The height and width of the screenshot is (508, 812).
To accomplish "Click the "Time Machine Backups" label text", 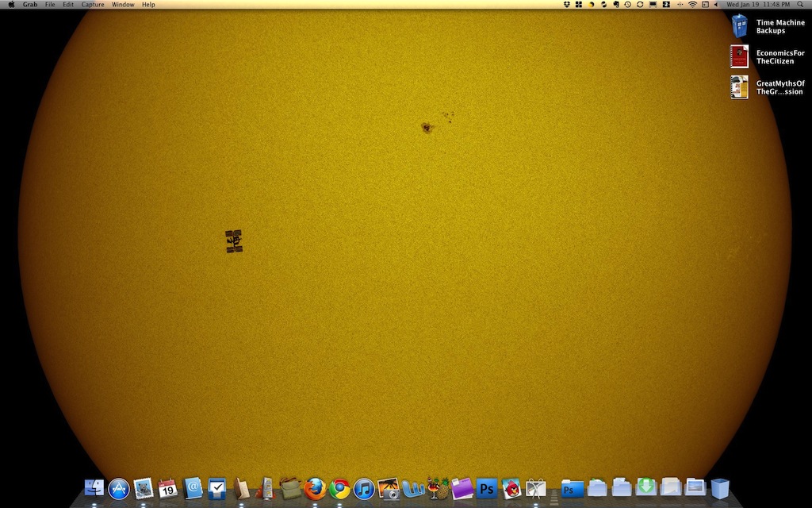I will (780, 26).
